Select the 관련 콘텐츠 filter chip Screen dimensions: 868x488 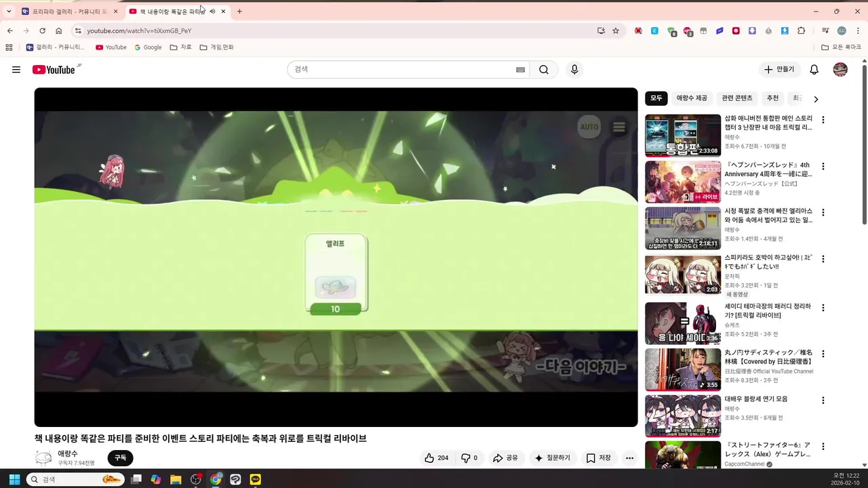coord(737,98)
